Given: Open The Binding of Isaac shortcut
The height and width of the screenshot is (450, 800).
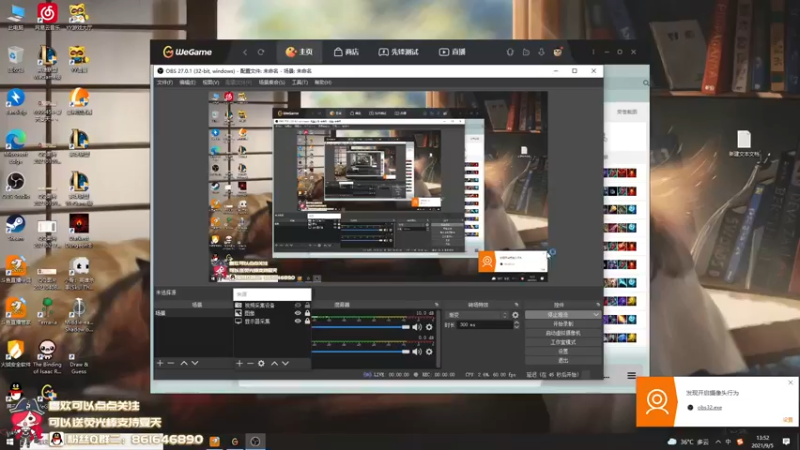Looking at the screenshot, I should coord(47,357).
